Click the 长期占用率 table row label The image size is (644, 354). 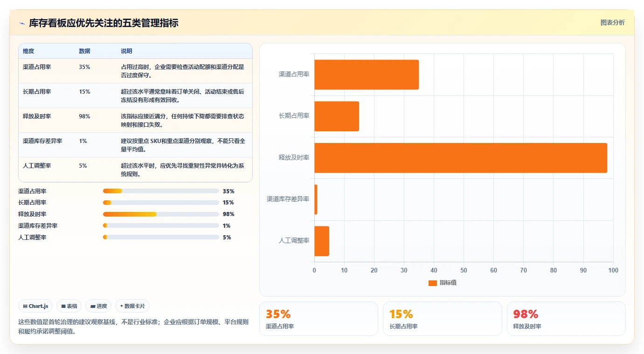37,92
